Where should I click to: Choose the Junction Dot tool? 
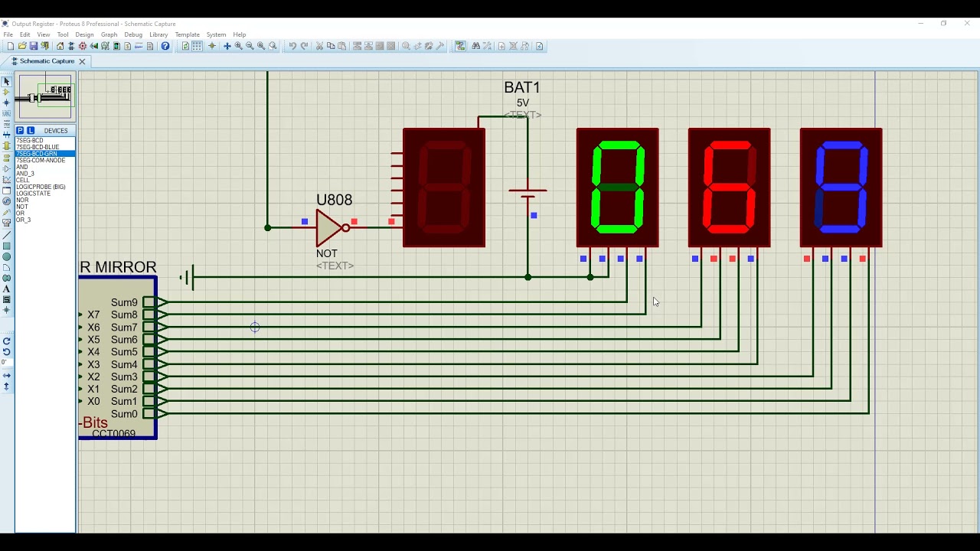click(6, 103)
